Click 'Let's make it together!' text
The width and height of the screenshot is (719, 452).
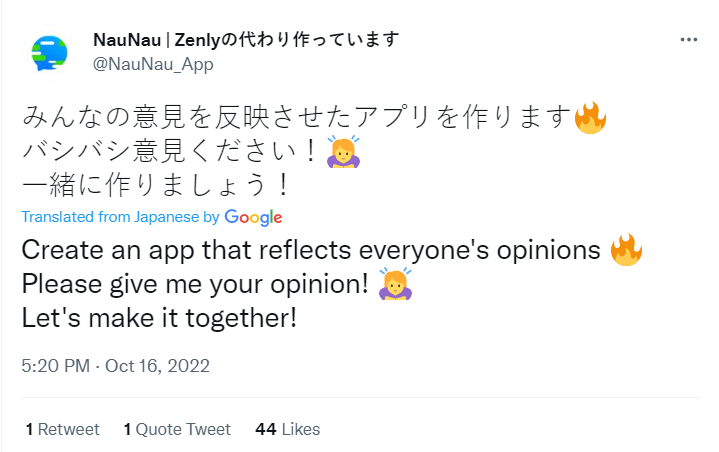click(158, 318)
